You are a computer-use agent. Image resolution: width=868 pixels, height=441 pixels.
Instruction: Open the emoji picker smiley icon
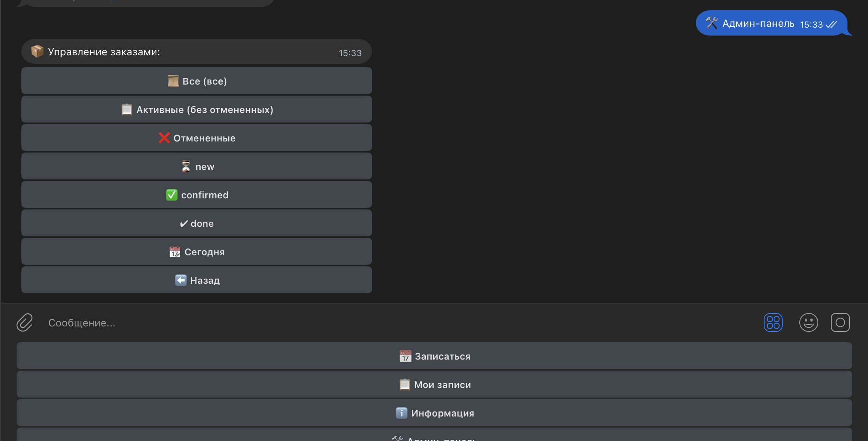click(x=808, y=322)
